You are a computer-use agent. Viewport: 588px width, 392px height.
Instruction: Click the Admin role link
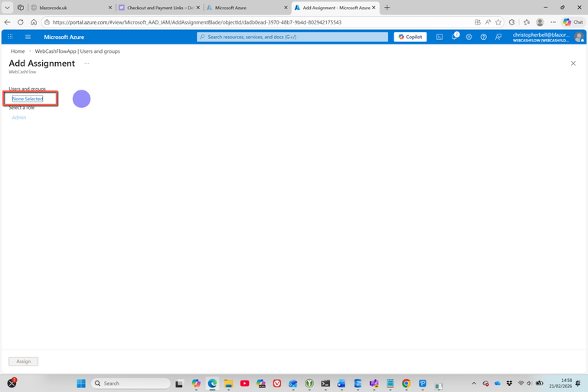(x=19, y=117)
